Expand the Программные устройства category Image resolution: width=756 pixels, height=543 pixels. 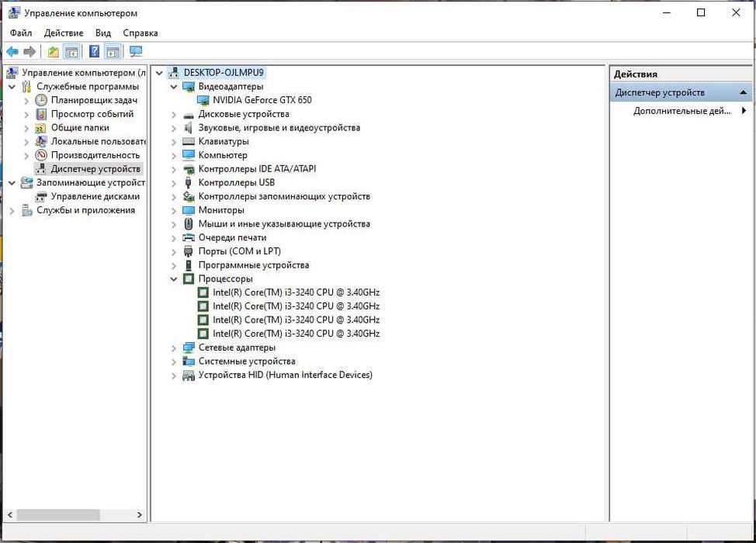click(x=174, y=265)
